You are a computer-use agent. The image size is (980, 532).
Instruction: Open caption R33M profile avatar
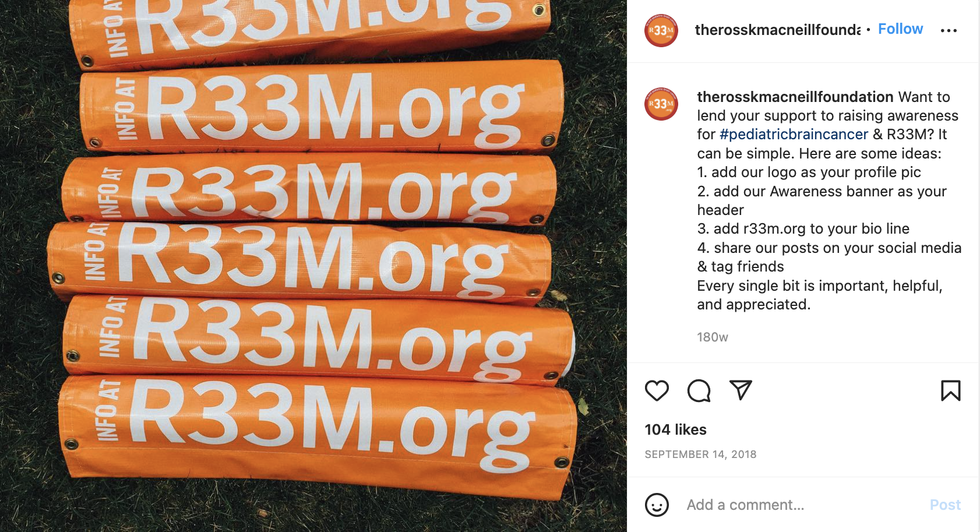coord(661,104)
